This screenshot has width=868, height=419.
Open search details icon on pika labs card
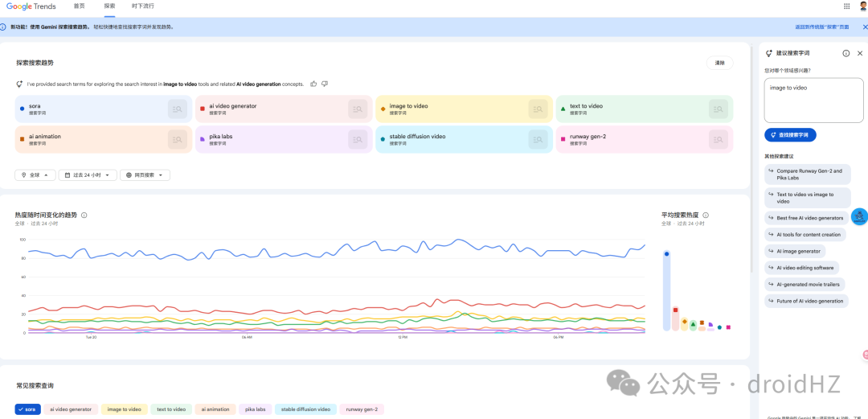[x=358, y=139]
